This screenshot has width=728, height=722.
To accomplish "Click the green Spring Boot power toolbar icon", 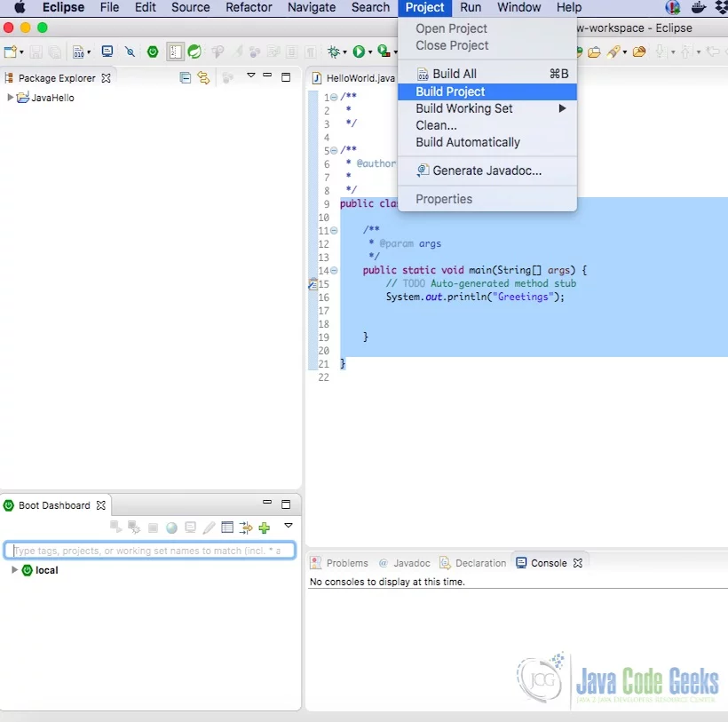I will click(x=153, y=52).
